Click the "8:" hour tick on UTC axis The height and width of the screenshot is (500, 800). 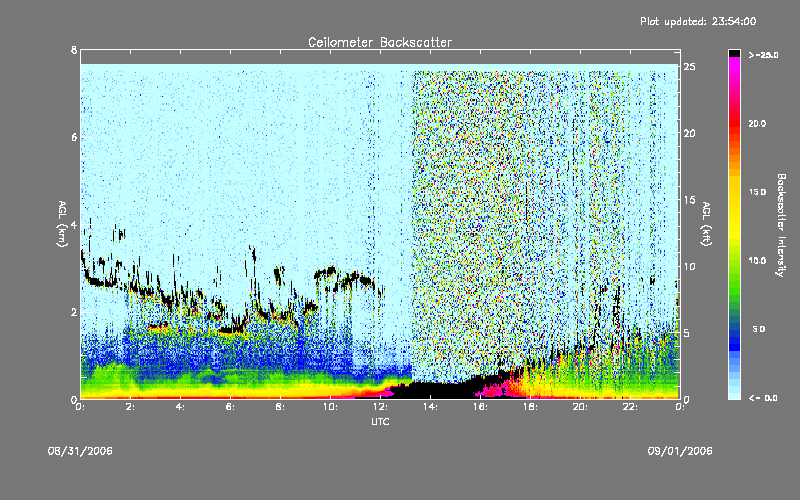click(280, 407)
